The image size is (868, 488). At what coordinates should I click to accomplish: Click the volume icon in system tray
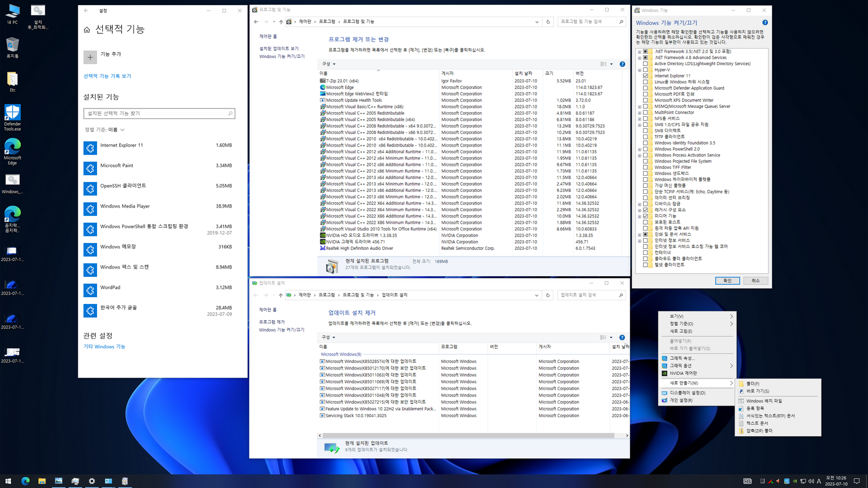tap(811, 481)
